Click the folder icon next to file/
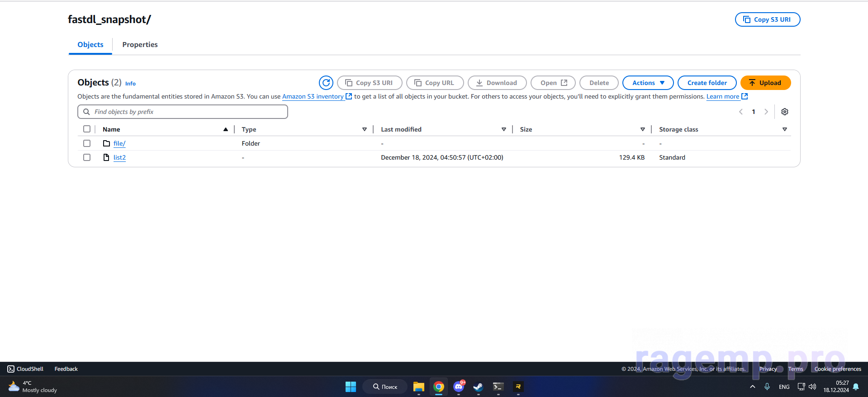 106,143
